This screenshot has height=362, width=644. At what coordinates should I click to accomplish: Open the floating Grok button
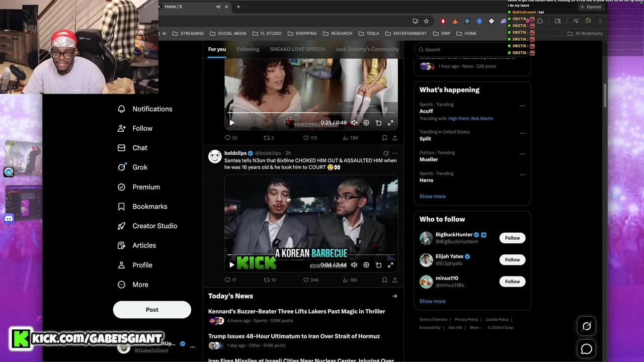pos(587,326)
